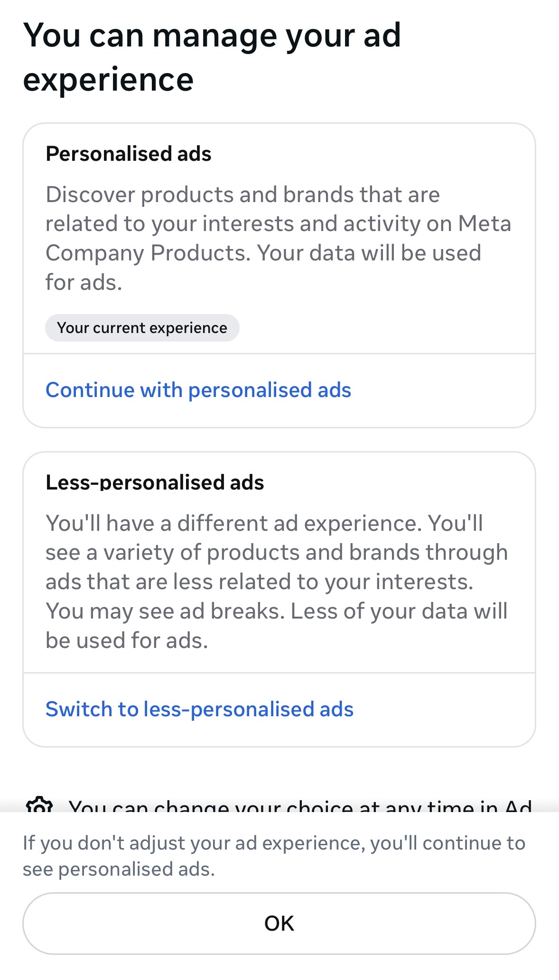Tap the partially hidden 'You can change your choice' text
559x980 pixels.
(x=300, y=805)
